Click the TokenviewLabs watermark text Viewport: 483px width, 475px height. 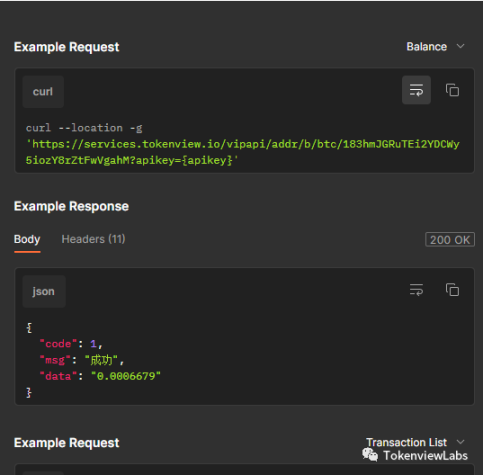[x=425, y=455]
